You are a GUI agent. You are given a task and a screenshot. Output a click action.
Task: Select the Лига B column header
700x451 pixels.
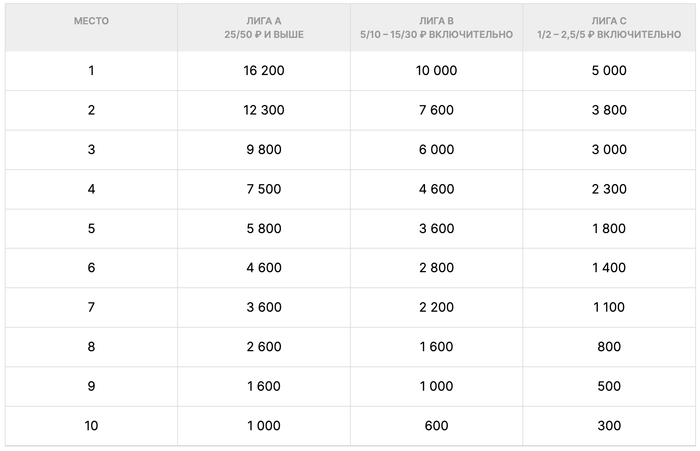pos(436,27)
